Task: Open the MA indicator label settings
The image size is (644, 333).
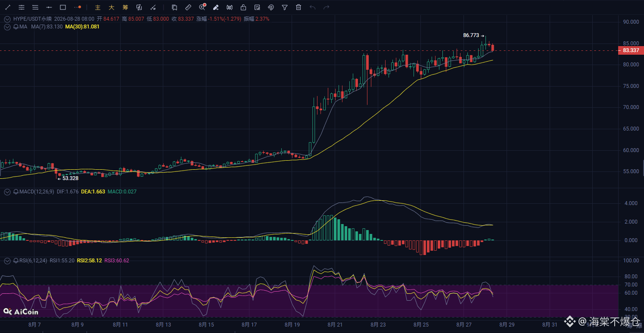Action: [x=23, y=27]
